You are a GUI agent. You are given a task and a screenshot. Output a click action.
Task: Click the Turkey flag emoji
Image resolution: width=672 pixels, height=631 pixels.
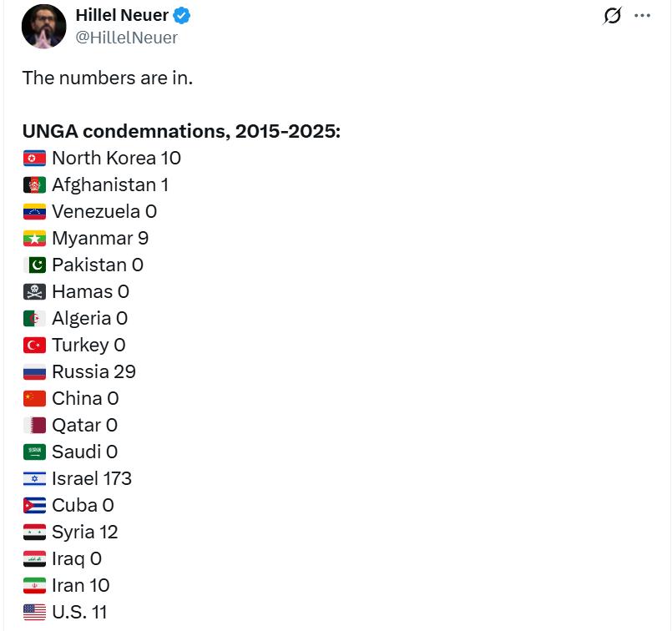(33, 345)
